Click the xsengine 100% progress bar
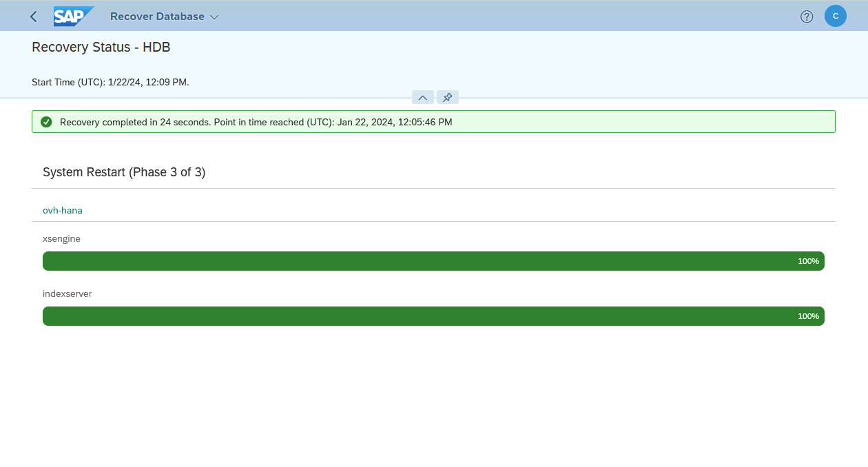Screen dimensions: 868x467 433,261
